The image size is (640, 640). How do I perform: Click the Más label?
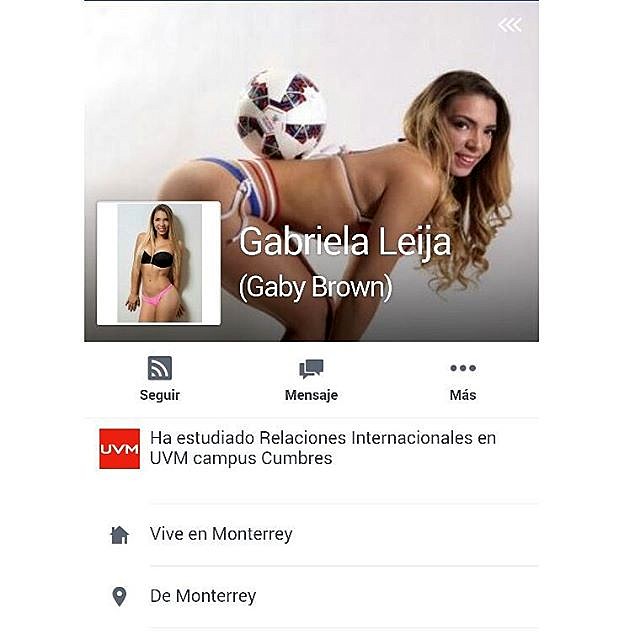(x=463, y=395)
